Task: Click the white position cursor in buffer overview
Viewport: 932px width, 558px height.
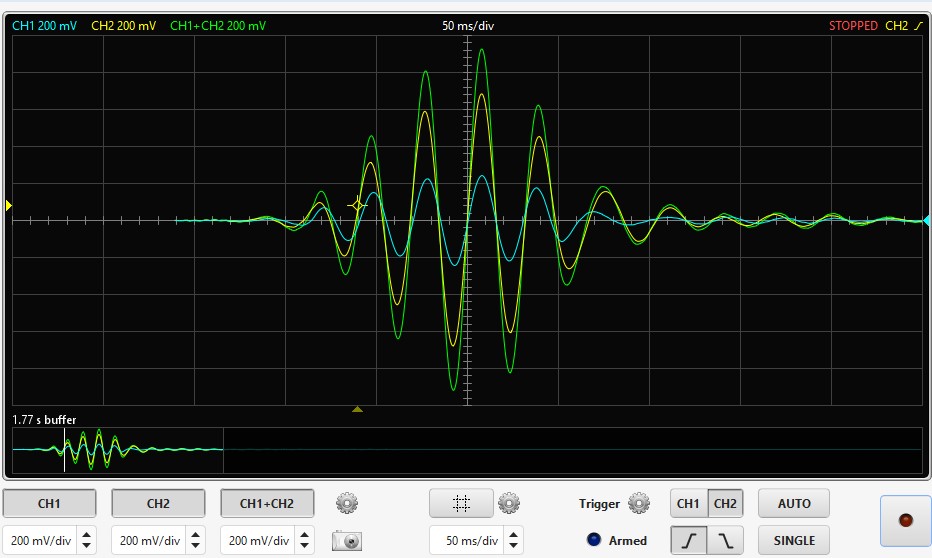Action: [64, 450]
